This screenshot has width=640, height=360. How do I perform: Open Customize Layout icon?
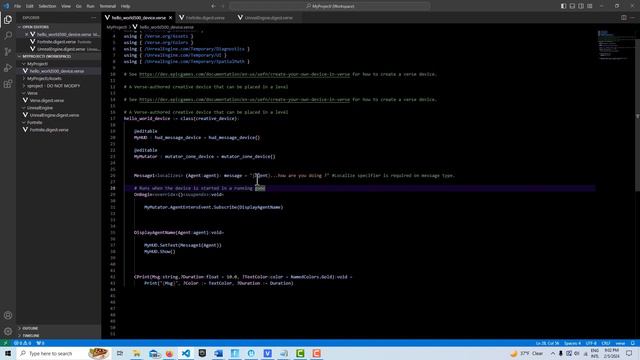[590, 6]
